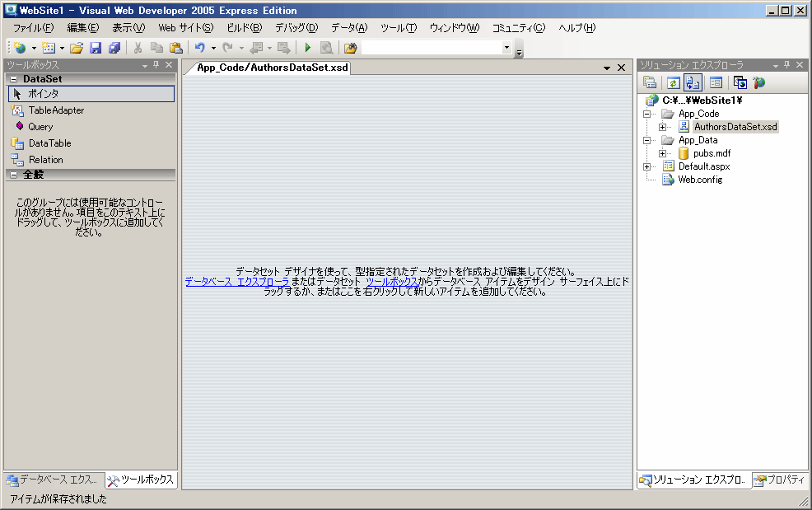
Task: Open the Find combo box dropdown
Action: (x=507, y=48)
